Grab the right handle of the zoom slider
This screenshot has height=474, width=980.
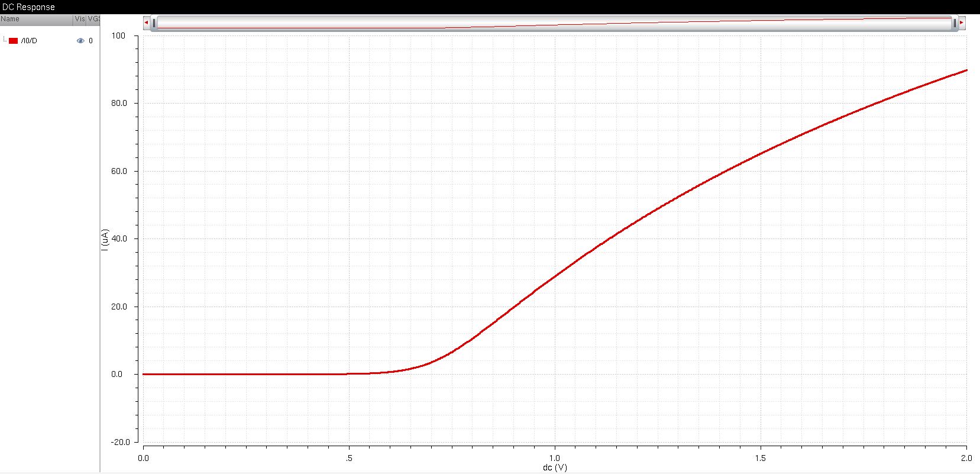[x=954, y=23]
